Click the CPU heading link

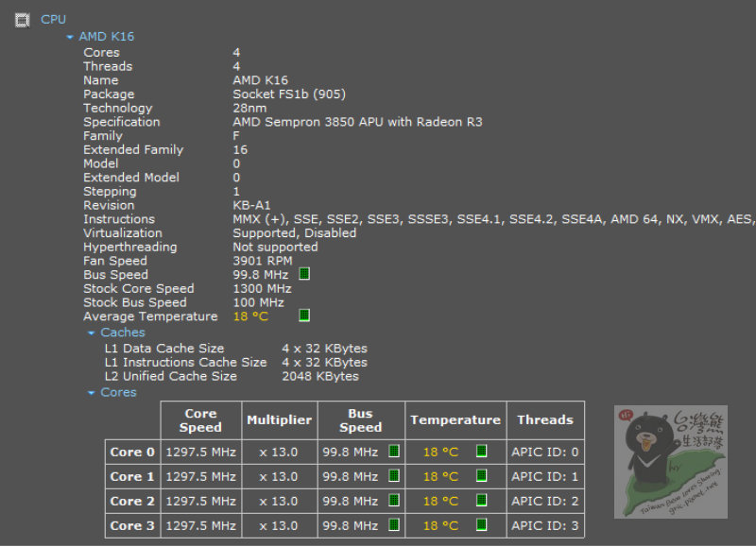[x=53, y=20]
